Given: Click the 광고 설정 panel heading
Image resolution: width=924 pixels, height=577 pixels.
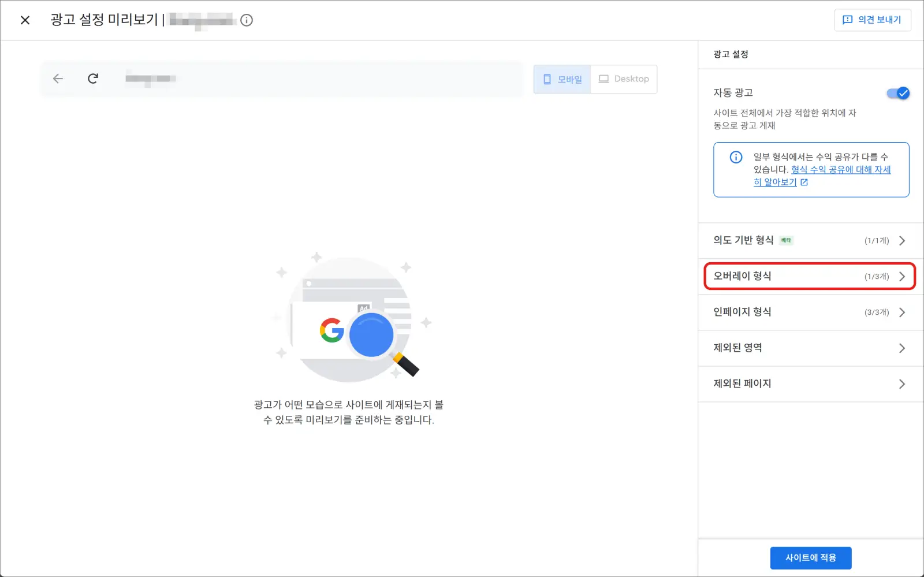Looking at the screenshot, I should pos(731,54).
